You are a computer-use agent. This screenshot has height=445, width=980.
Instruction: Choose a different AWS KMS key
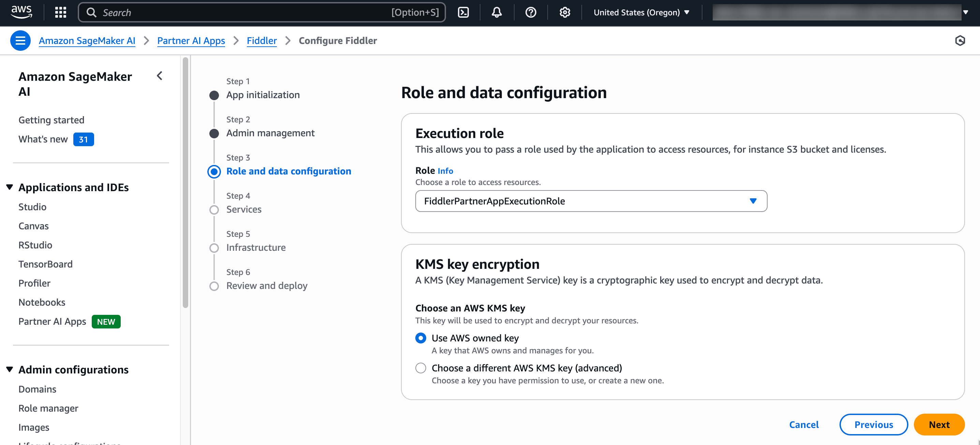tap(420, 368)
